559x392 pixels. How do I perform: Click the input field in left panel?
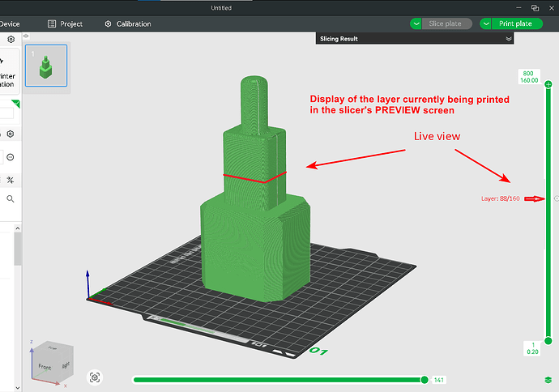(6, 113)
